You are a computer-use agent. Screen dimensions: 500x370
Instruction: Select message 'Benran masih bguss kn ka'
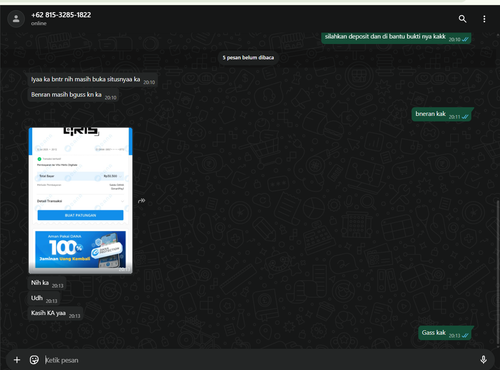[73, 95]
